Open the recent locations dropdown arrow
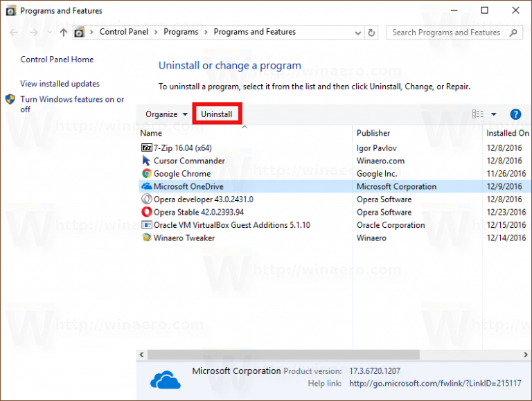Image resolution: width=532 pixels, height=401 pixels. tap(50, 33)
